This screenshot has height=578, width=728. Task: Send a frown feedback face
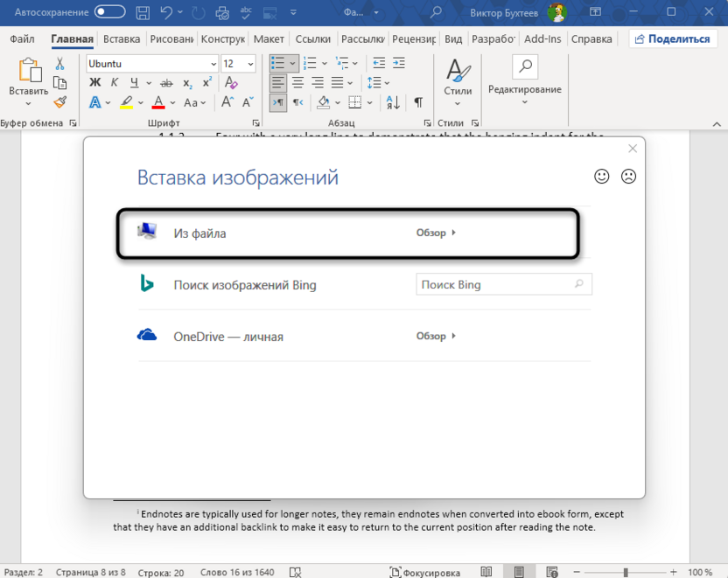628,177
